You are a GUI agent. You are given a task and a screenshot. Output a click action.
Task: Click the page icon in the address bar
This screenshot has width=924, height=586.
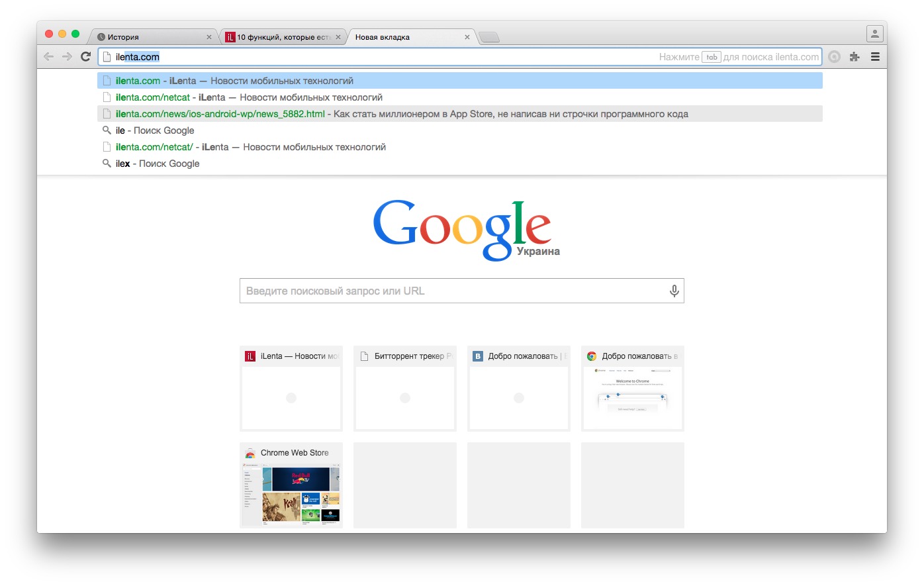coord(107,57)
